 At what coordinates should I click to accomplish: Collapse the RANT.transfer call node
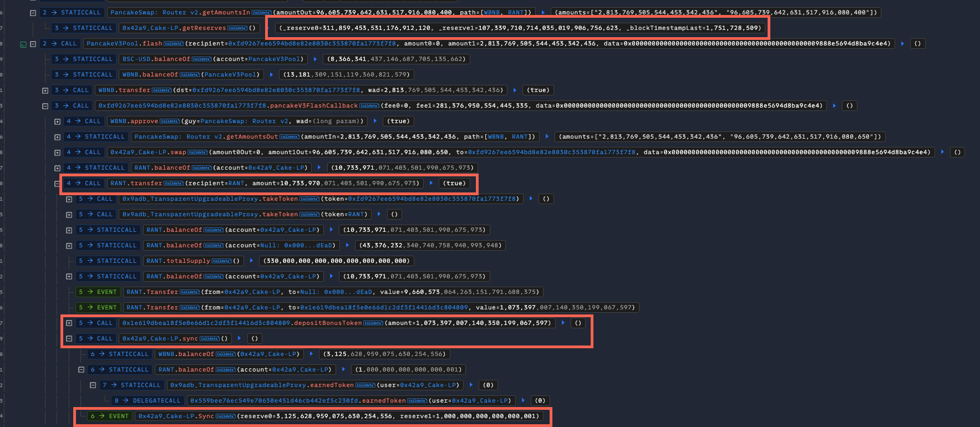[57, 184]
